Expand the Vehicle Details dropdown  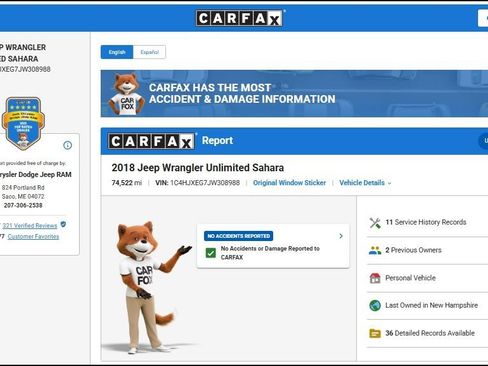click(x=365, y=183)
